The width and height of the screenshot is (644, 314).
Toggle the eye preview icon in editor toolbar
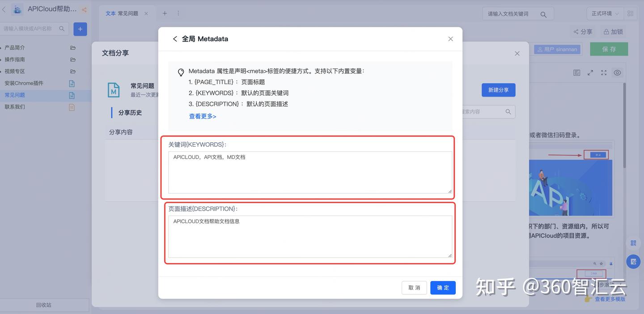point(617,73)
